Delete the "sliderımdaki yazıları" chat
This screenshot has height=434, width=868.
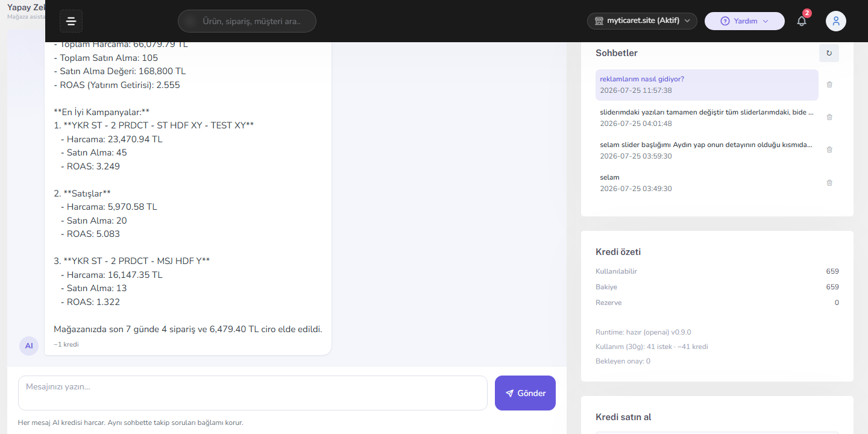pyautogui.click(x=829, y=118)
